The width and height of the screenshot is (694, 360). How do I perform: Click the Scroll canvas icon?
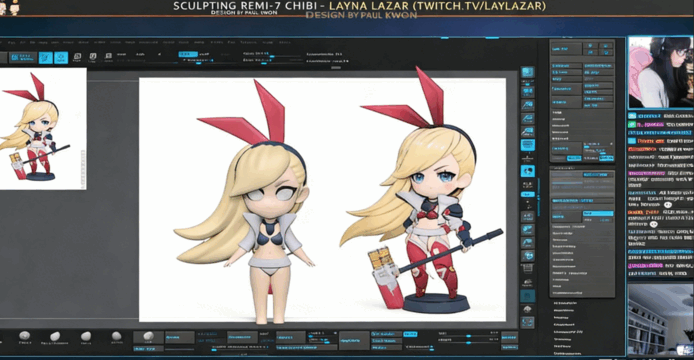pos(527,92)
